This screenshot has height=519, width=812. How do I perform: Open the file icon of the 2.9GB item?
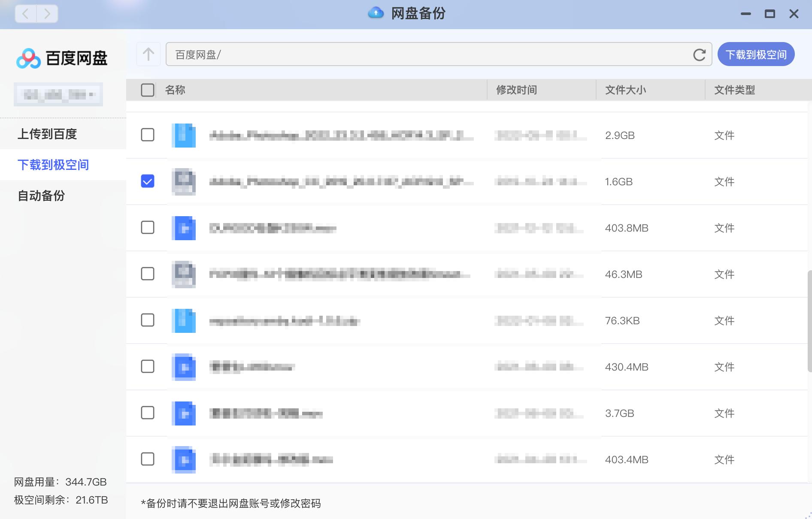point(184,135)
